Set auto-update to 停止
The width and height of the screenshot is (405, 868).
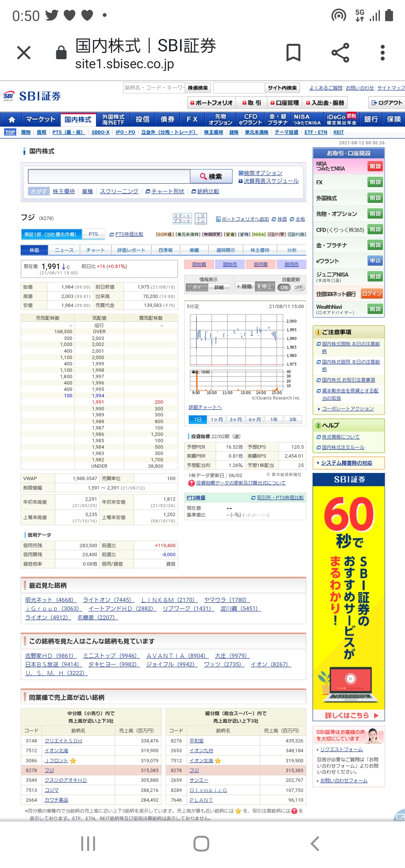[x=265, y=287]
